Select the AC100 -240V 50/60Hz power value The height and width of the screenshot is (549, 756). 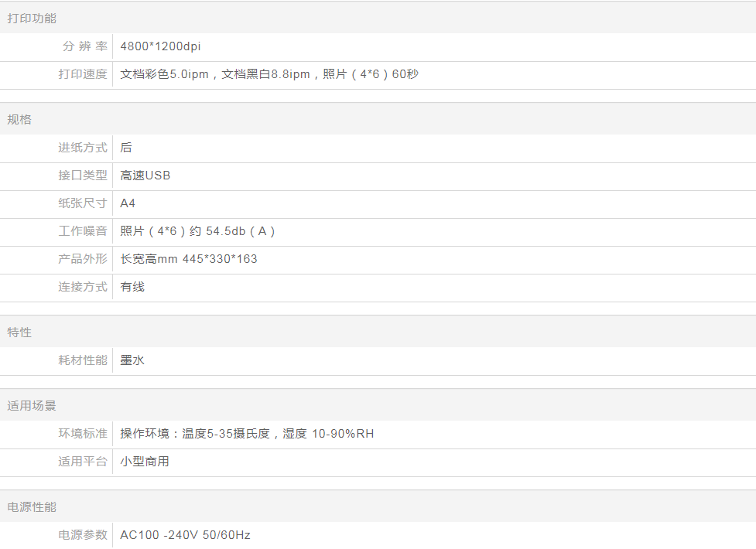tap(185, 535)
